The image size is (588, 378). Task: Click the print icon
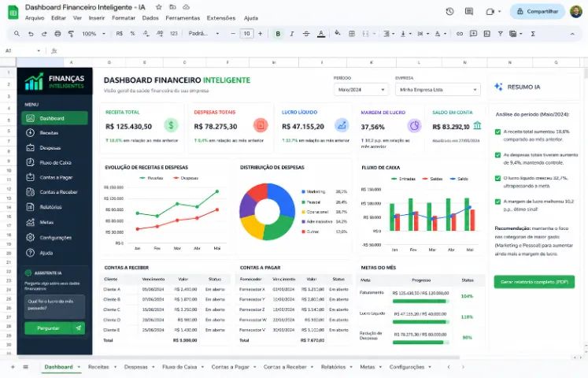tap(57, 34)
